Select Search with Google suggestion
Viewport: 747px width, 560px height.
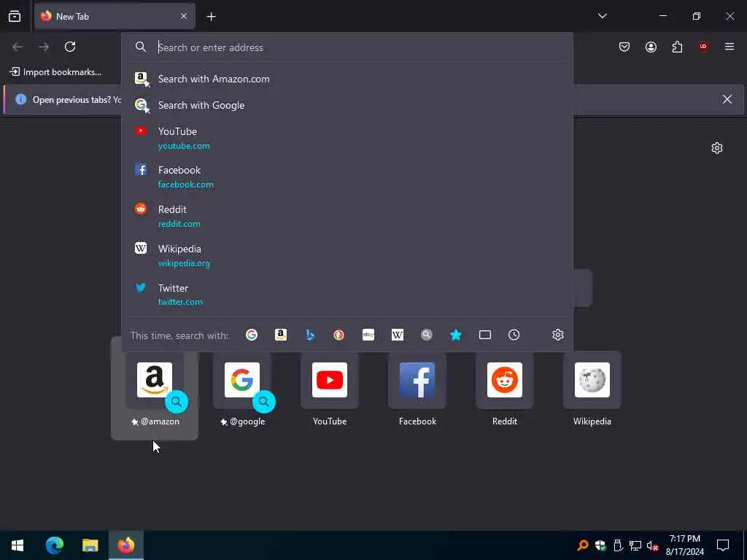(x=347, y=105)
